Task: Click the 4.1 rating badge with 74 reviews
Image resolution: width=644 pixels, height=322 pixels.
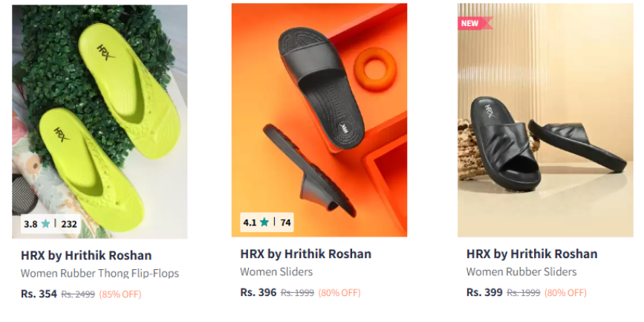Action: click(x=267, y=222)
